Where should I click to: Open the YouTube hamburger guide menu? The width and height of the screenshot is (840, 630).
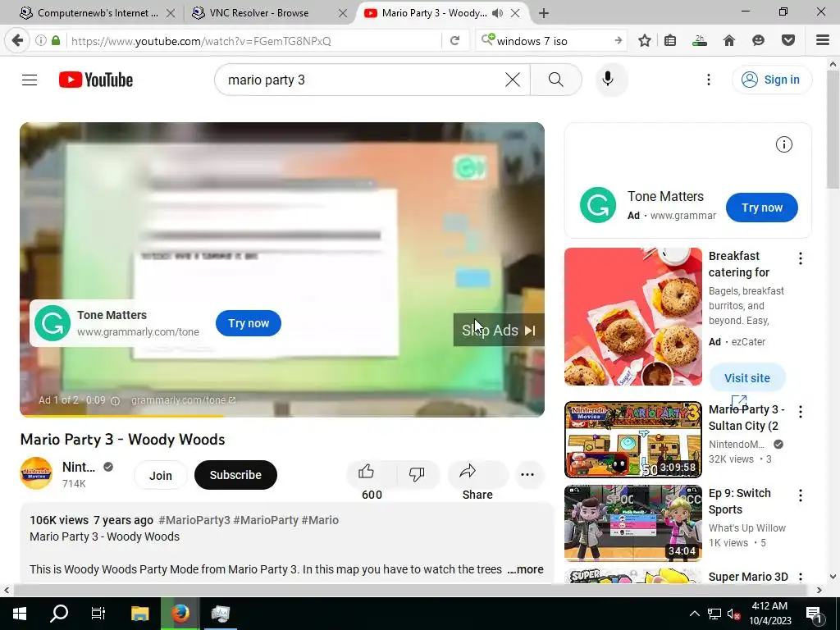[30, 80]
